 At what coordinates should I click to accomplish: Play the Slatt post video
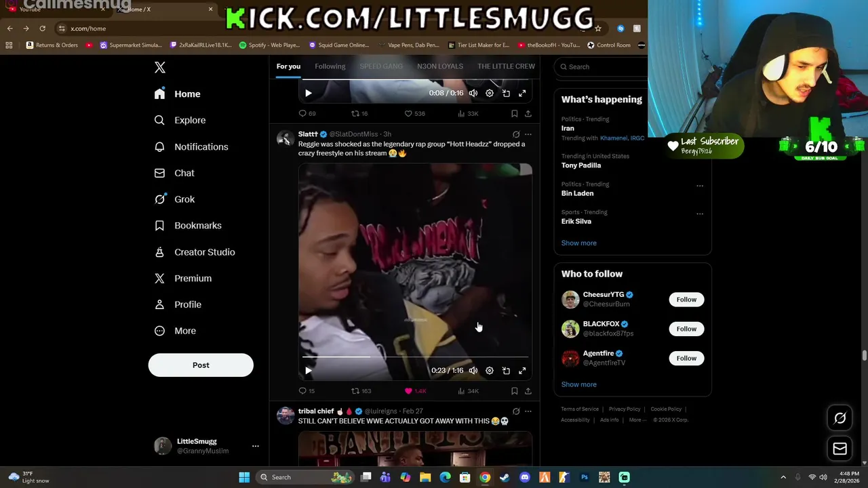(308, 371)
